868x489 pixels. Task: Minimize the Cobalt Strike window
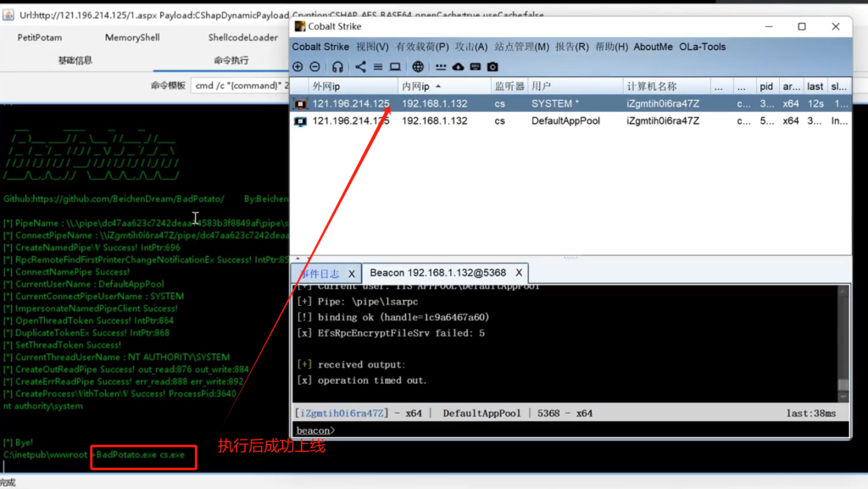point(769,26)
